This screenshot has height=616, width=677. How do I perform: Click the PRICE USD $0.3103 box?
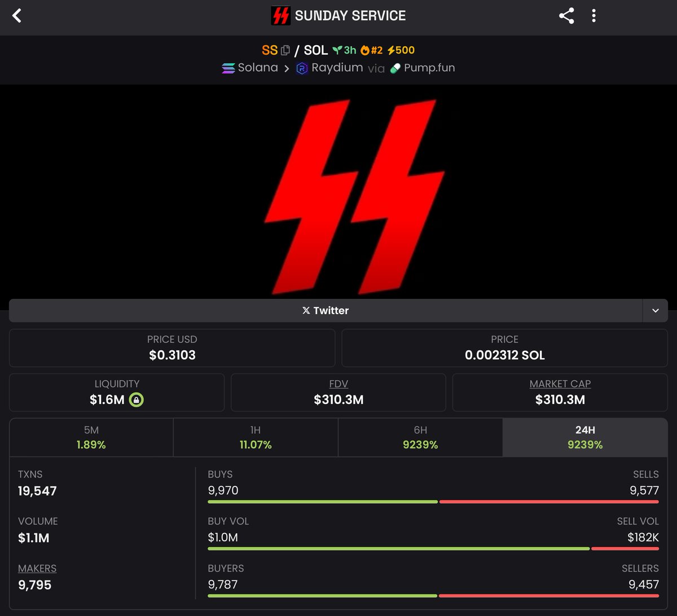[172, 348]
